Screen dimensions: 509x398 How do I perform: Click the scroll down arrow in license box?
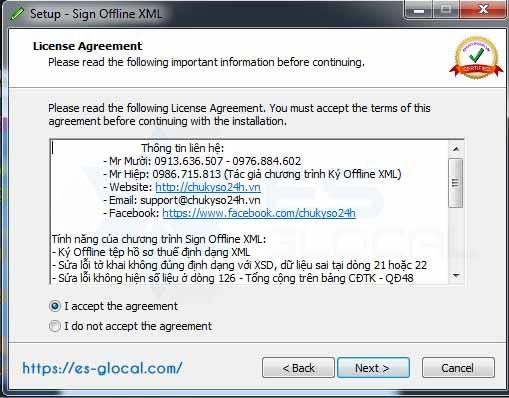456,276
